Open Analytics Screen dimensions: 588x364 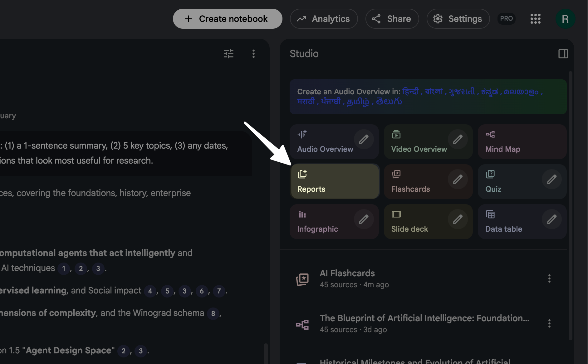click(324, 19)
